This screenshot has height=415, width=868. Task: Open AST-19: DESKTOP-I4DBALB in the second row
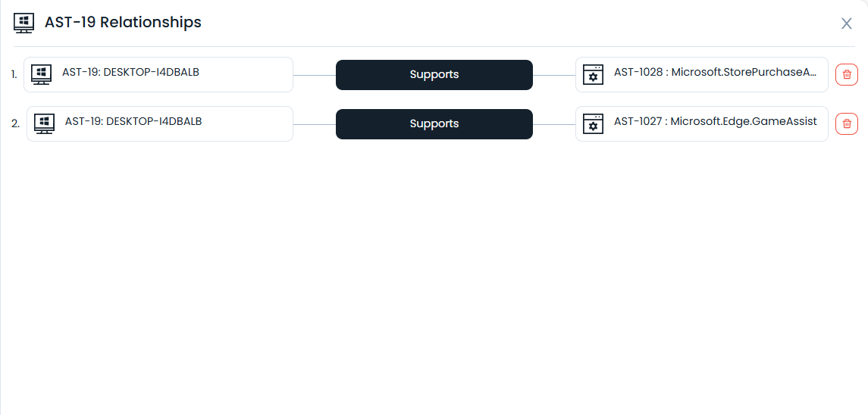pos(133,121)
